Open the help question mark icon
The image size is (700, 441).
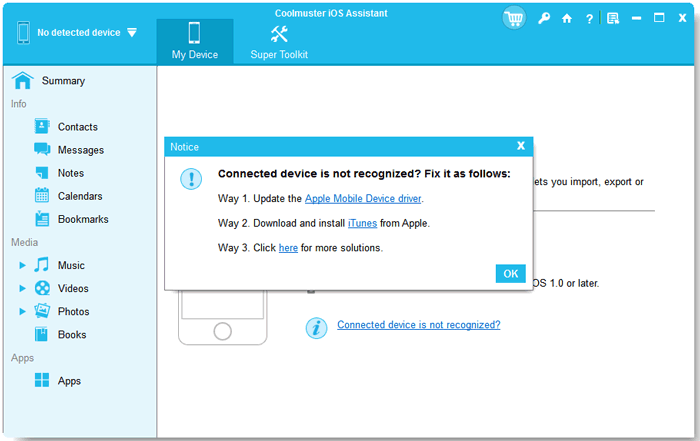[589, 19]
